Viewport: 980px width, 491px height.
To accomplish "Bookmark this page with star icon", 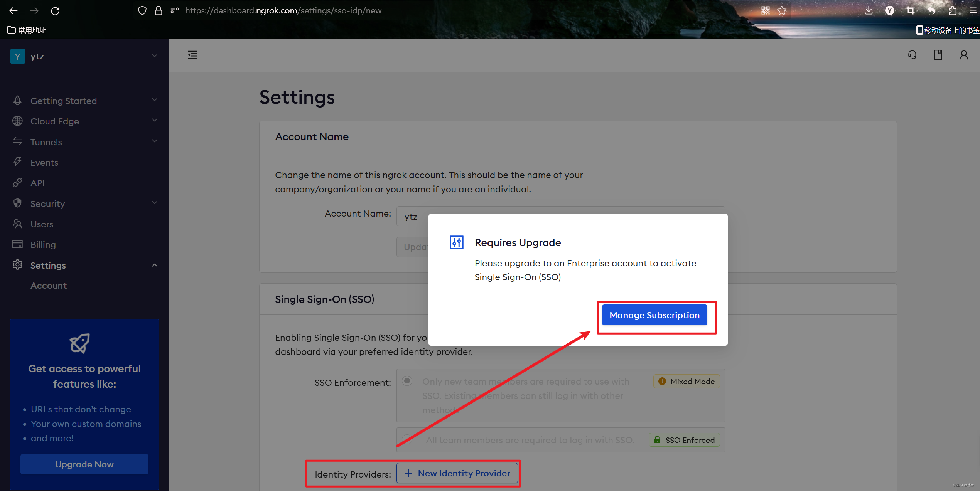I will click(x=782, y=11).
